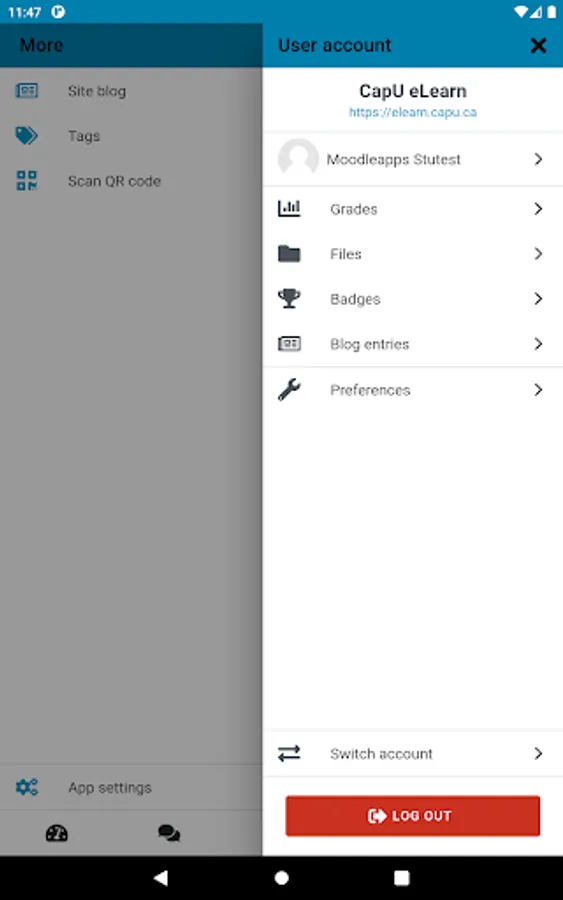Open the Blog entries menu item

tap(413, 344)
